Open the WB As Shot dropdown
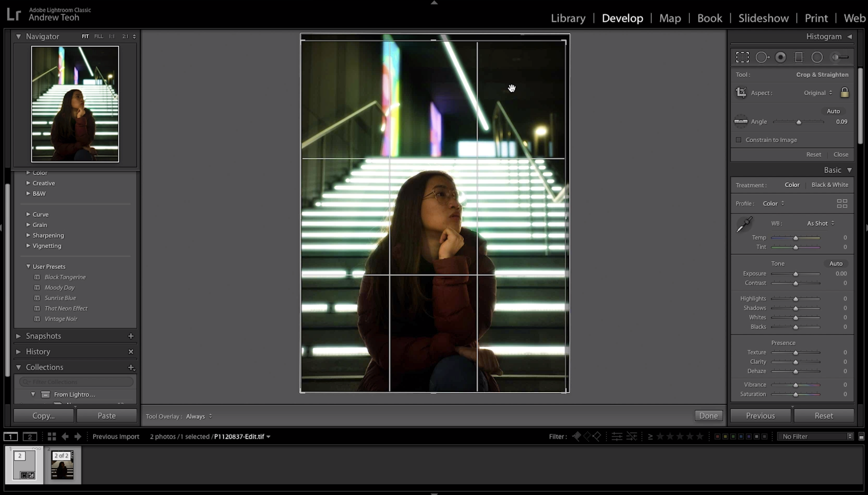This screenshot has height=495, width=868. 820,223
